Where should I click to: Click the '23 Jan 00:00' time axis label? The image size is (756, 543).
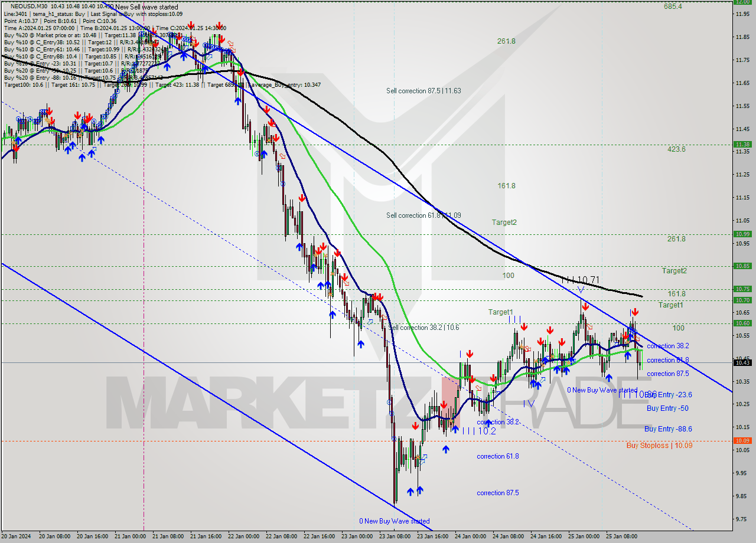pyautogui.click(x=358, y=537)
